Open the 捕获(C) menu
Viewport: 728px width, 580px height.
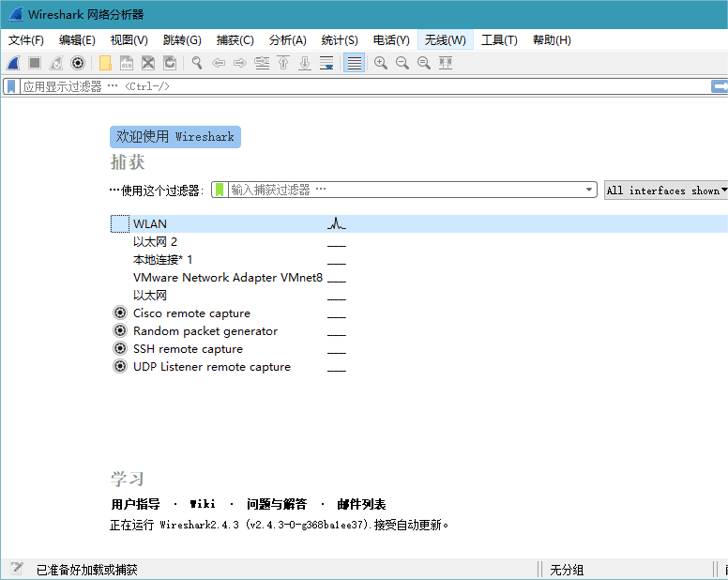point(235,40)
